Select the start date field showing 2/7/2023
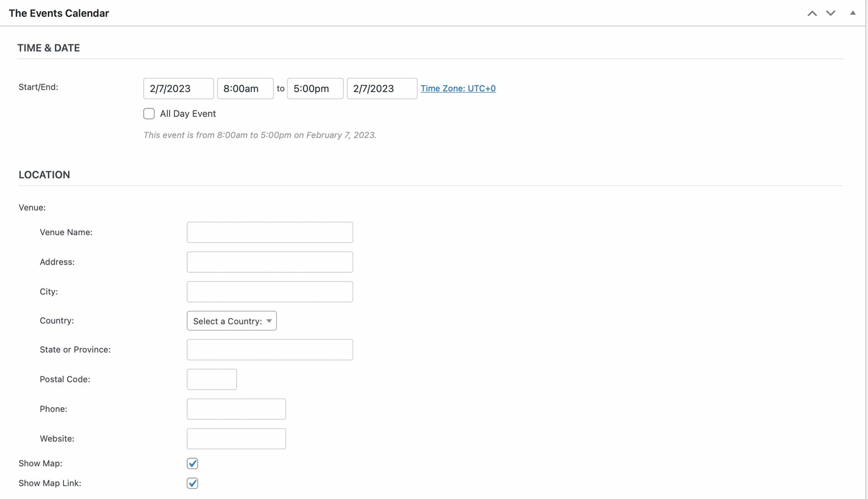 tap(178, 88)
